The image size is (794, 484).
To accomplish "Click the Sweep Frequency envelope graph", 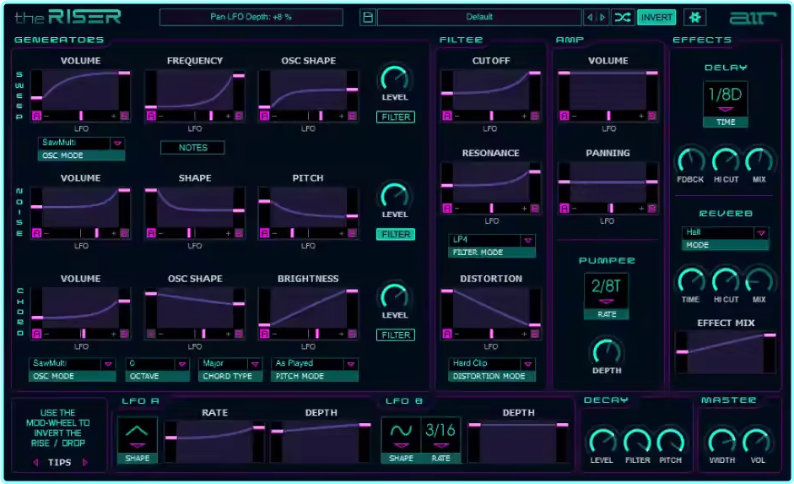I will 194,90.
